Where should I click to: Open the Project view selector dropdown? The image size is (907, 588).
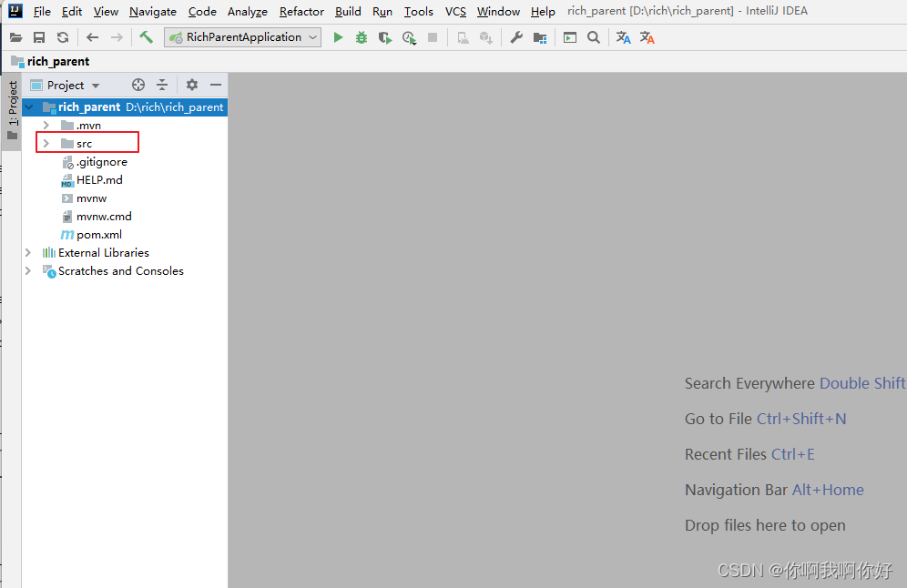click(95, 85)
